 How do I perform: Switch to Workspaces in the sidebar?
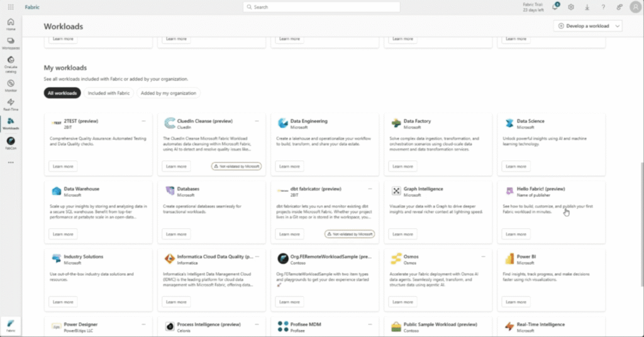11,43
